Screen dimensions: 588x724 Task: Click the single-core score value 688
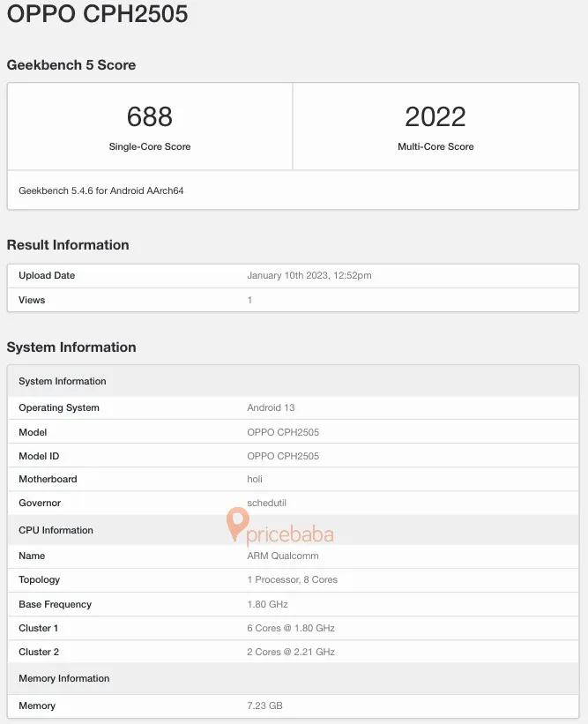(150, 116)
